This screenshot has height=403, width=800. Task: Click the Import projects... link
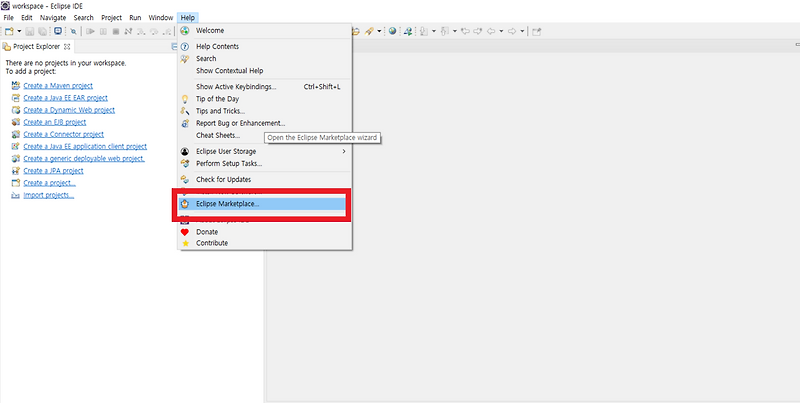tap(48, 195)
